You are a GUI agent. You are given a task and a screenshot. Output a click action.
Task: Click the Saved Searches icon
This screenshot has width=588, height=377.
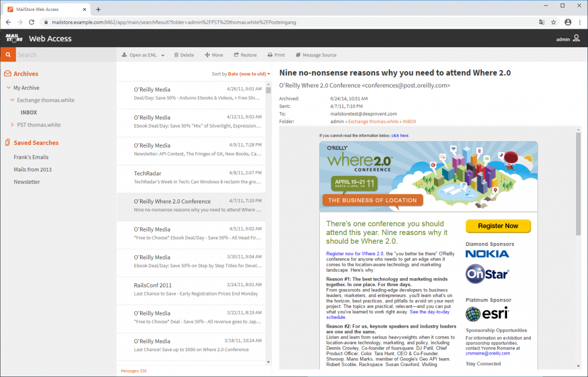(8, 142)
